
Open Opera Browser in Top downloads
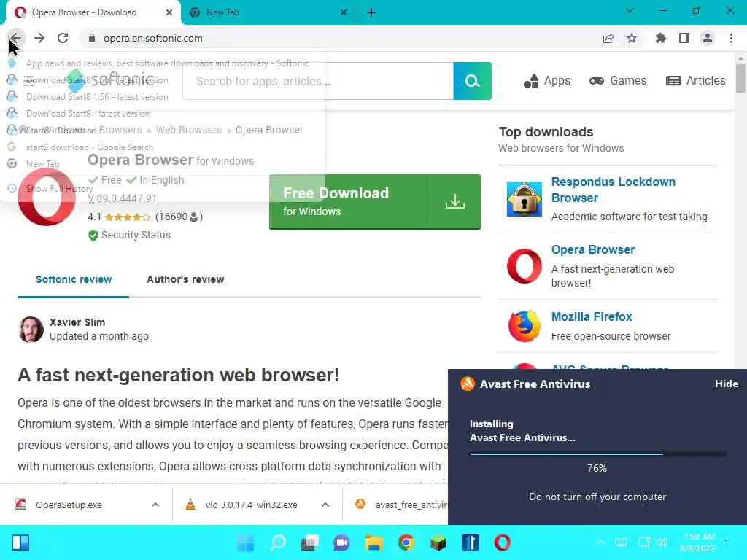coord(593,249)
